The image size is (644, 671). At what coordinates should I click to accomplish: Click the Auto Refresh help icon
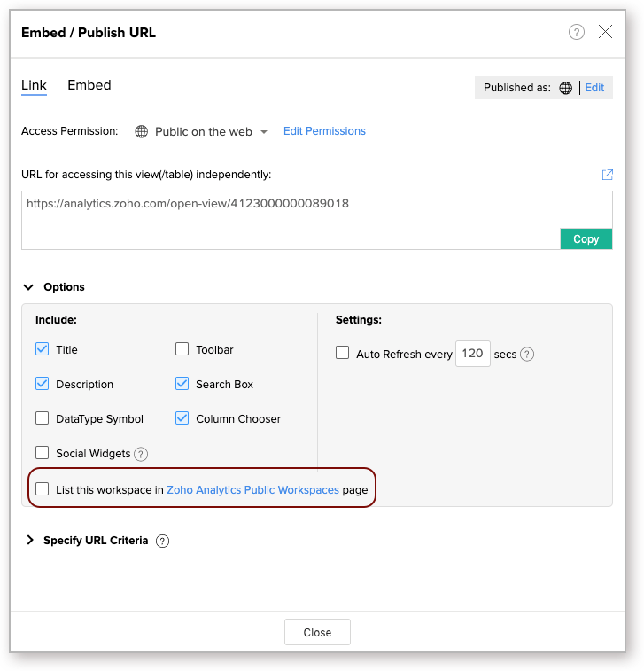527,355
